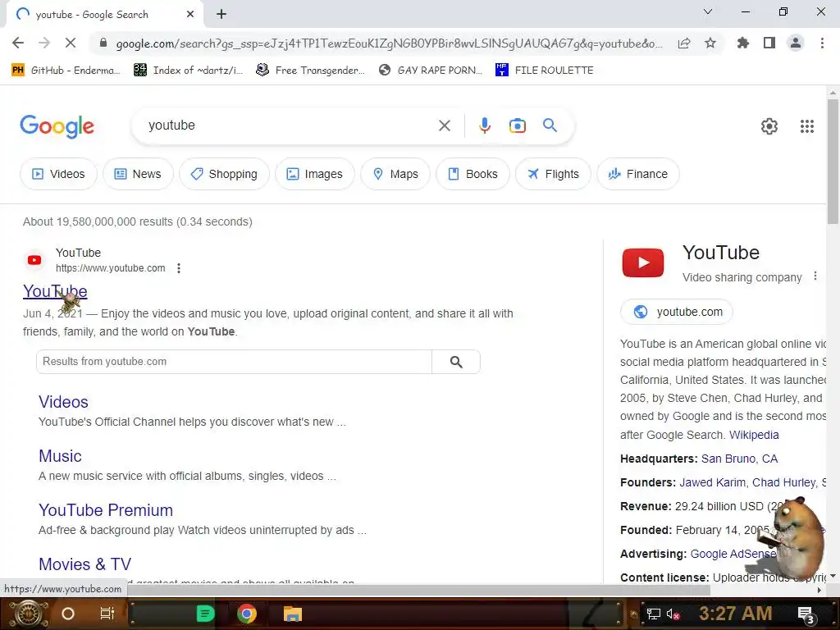Image resolution: width=840 pixels, height=630 pixels.
Task: Open the 3:27 AM clock
Action: point(735,614)
